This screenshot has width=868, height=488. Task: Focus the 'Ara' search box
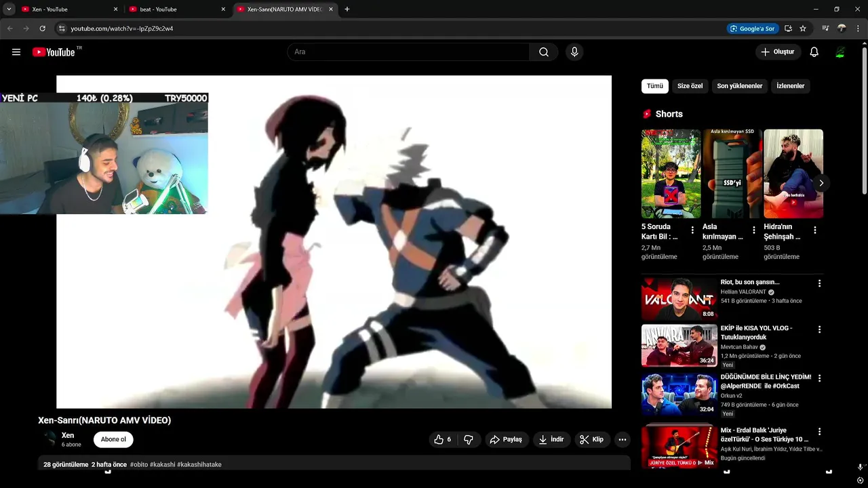pos(408,52)
